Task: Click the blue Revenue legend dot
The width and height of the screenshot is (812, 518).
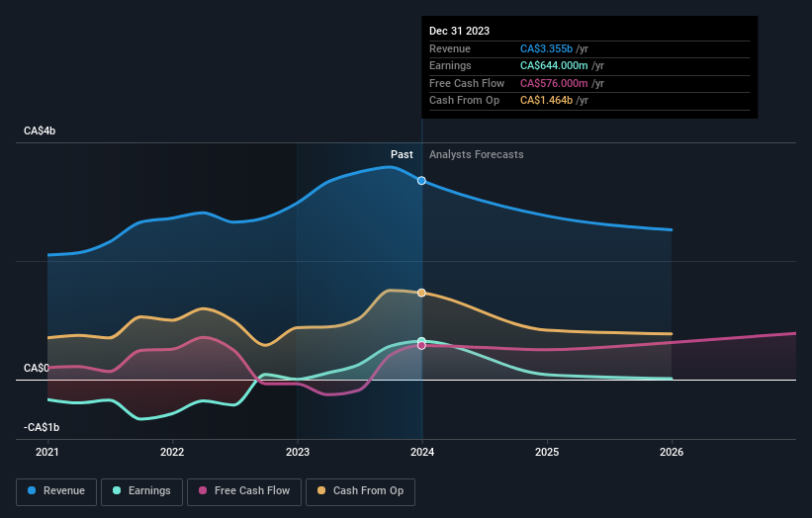Action: pyautogui.click(x=32, y=490)
